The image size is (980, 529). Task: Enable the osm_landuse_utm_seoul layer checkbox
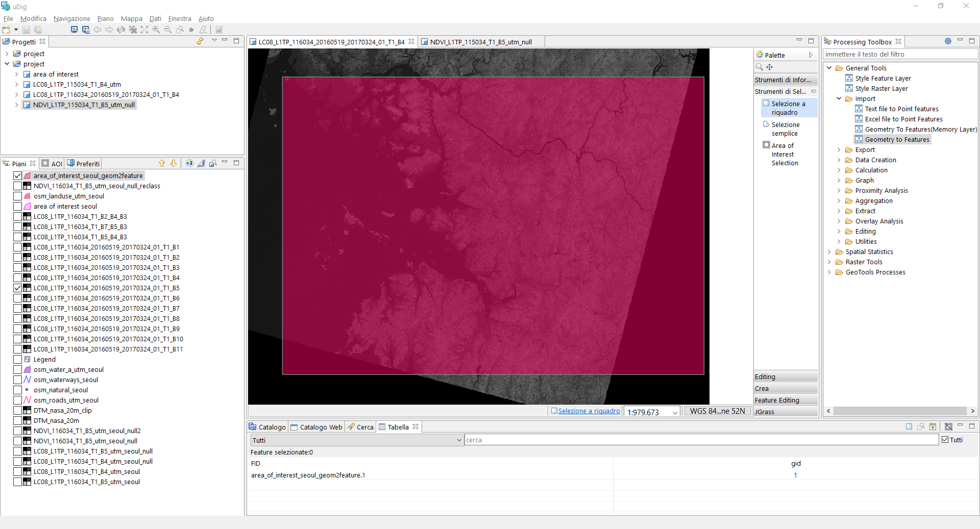click(18, 196)
